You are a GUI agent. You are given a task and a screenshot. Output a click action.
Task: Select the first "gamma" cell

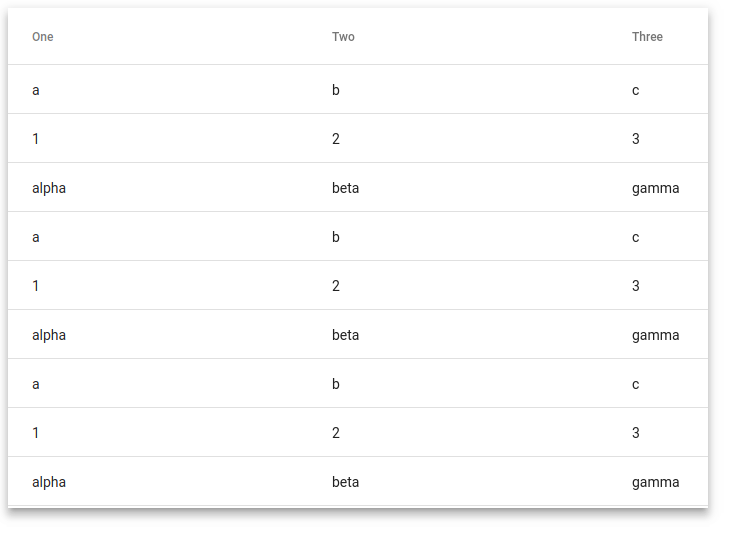(x=655, y=188)
